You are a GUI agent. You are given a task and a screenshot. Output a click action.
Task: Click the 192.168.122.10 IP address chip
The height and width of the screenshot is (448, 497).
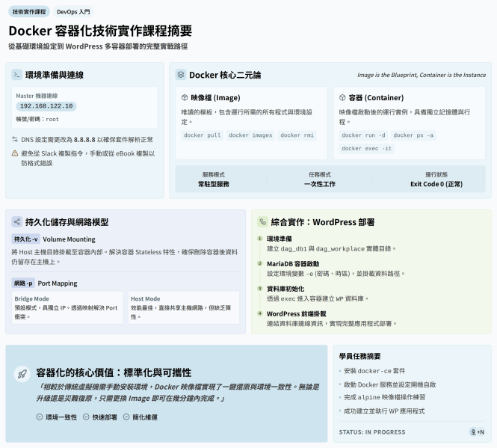click(x=46, y=106)
